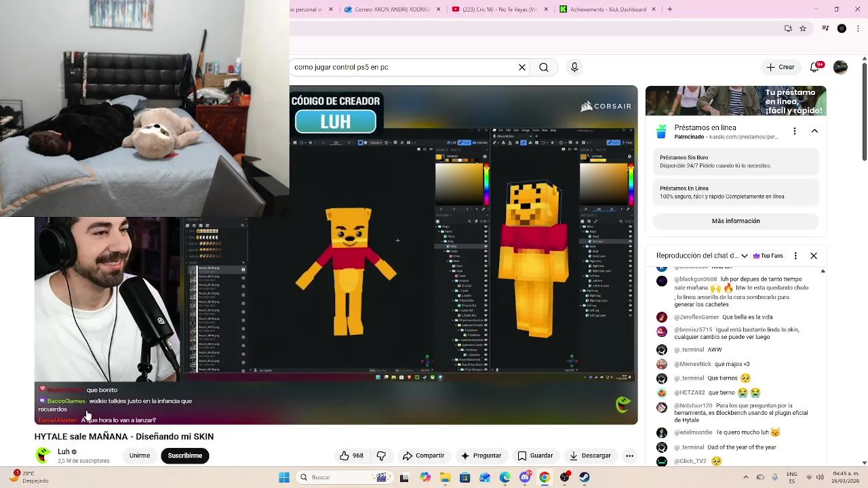Open Microsoft Store from taskbar

click(465, 477)
